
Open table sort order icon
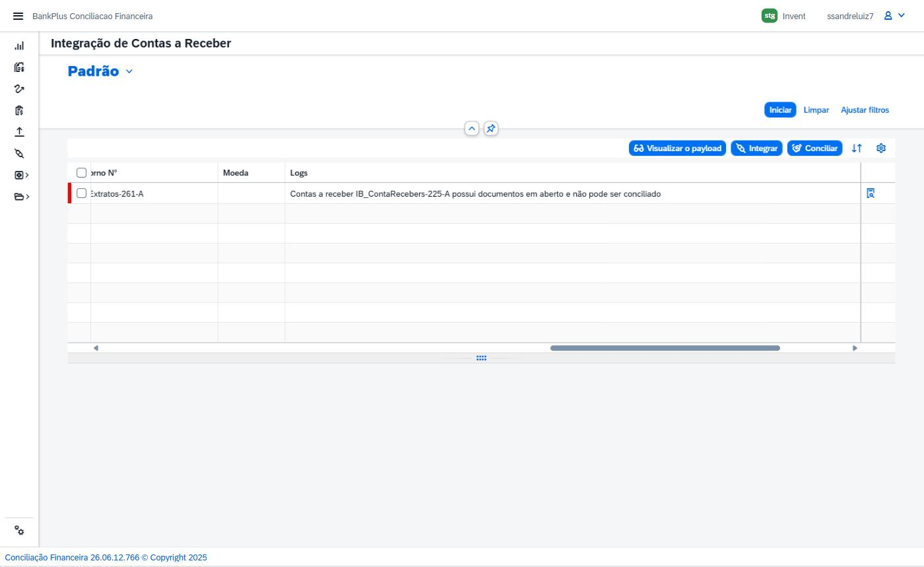857,149
